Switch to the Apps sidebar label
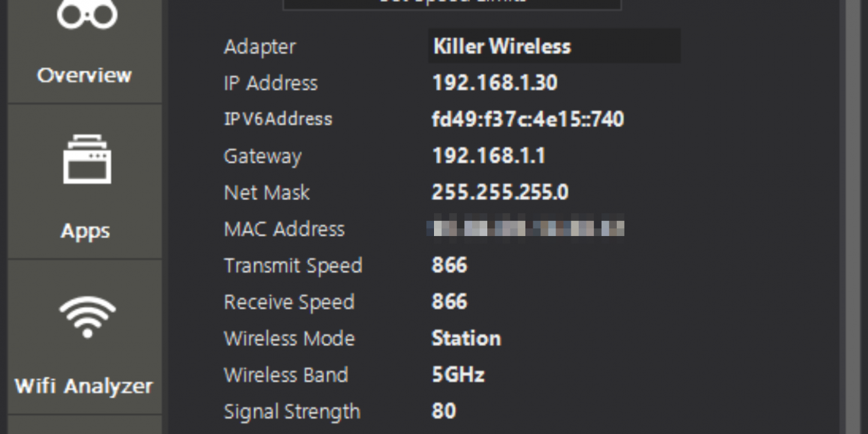 (85, 231)
